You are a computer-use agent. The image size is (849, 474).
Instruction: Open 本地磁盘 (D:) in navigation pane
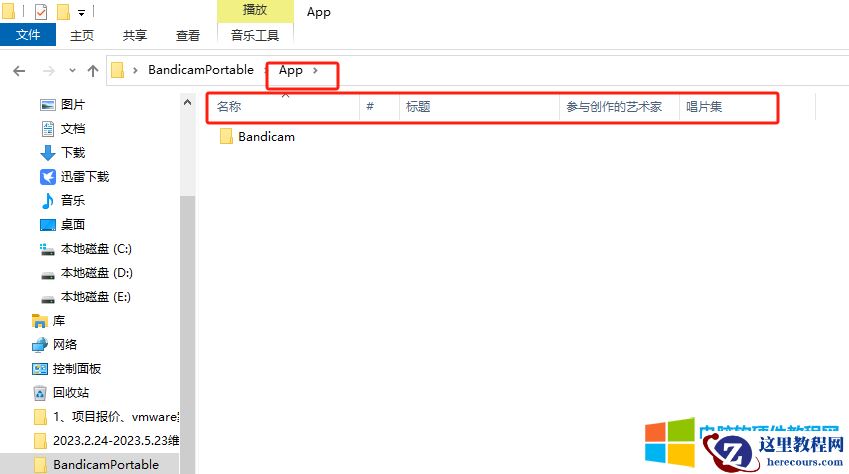(96, 272)
